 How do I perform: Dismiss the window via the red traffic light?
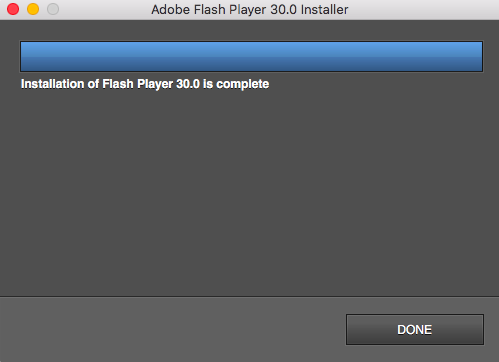[x=13, y=9]
